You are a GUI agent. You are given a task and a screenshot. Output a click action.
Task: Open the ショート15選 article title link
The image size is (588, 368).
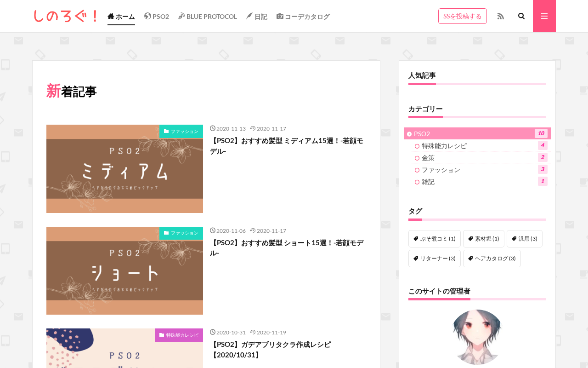[x=287, y=247]
